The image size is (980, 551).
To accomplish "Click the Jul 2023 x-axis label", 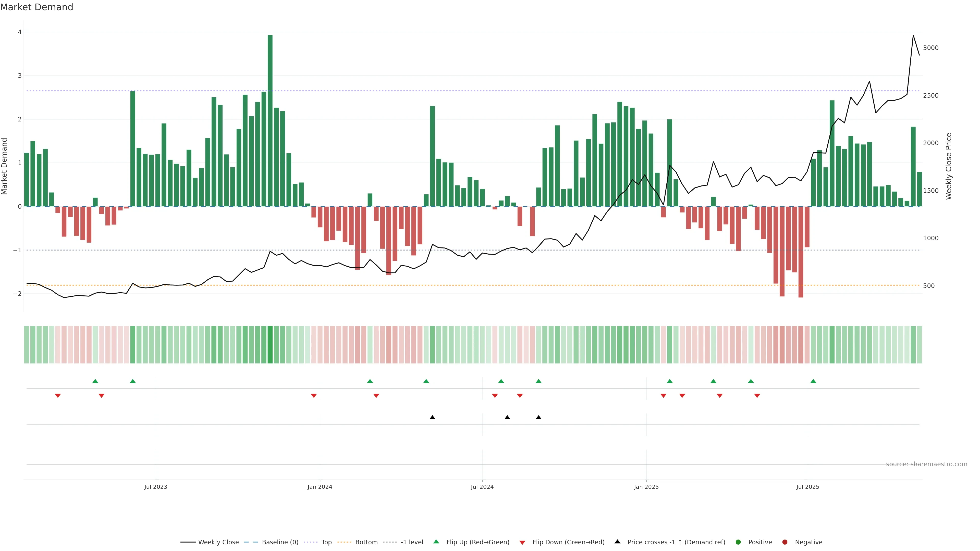I will pos(156,487).
